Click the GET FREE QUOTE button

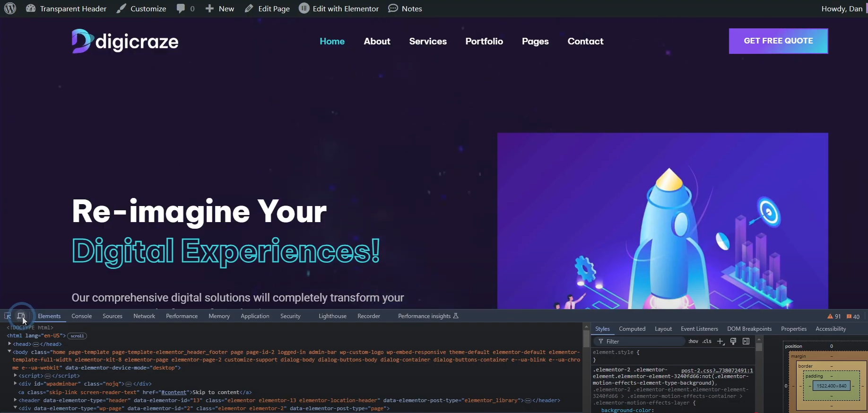(x=778, y=41)
